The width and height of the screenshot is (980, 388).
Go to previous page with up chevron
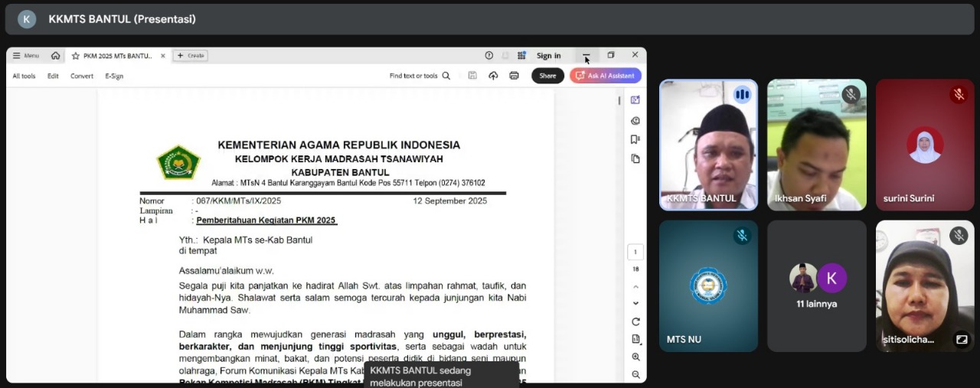[635, 287]
